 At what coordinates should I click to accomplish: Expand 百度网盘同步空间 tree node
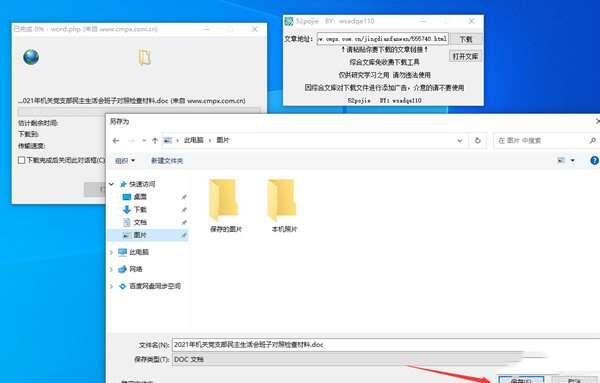(112, 286)
